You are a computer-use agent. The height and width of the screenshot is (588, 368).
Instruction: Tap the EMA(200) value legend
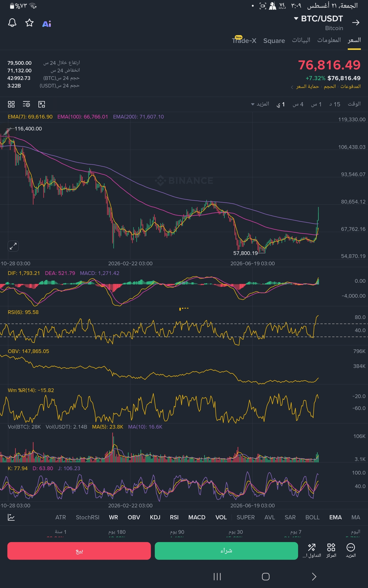138,117
